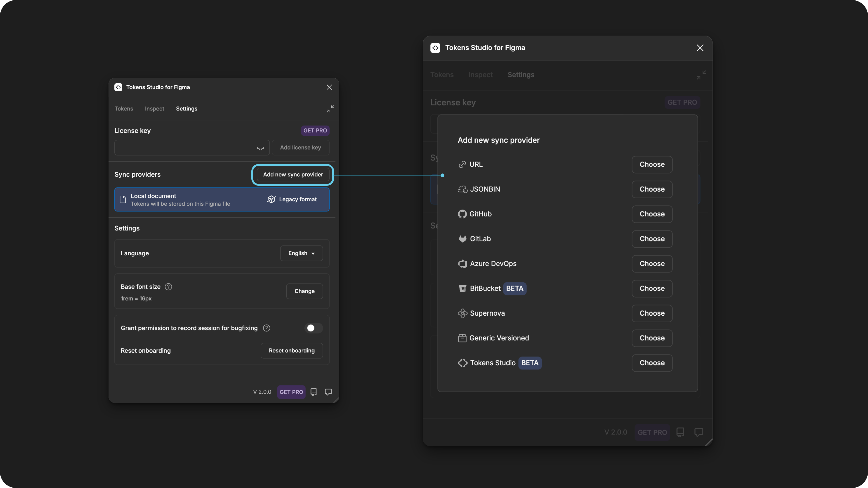Collapse left plugin window via arrows icon
The image size is (868, 488).
click(330, 109)
